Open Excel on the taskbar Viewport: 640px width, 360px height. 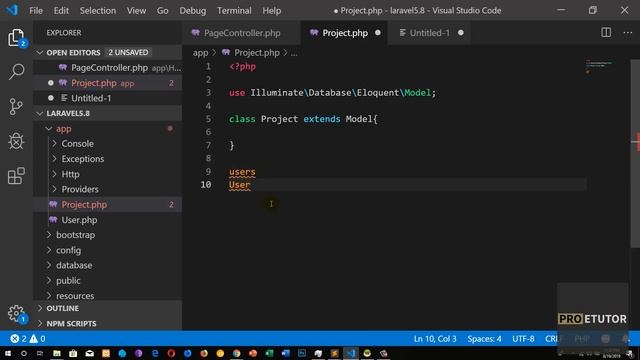click(269, 353)
